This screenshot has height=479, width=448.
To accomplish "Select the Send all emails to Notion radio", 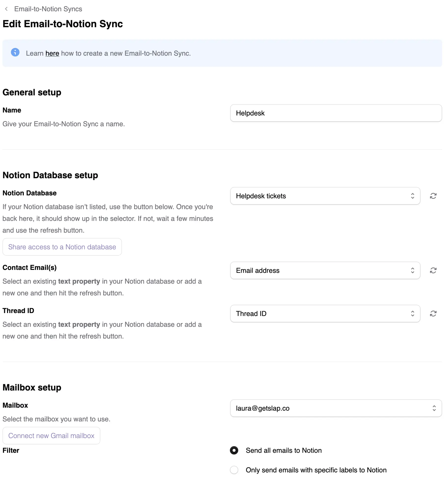I will click(x=234, y=450).
